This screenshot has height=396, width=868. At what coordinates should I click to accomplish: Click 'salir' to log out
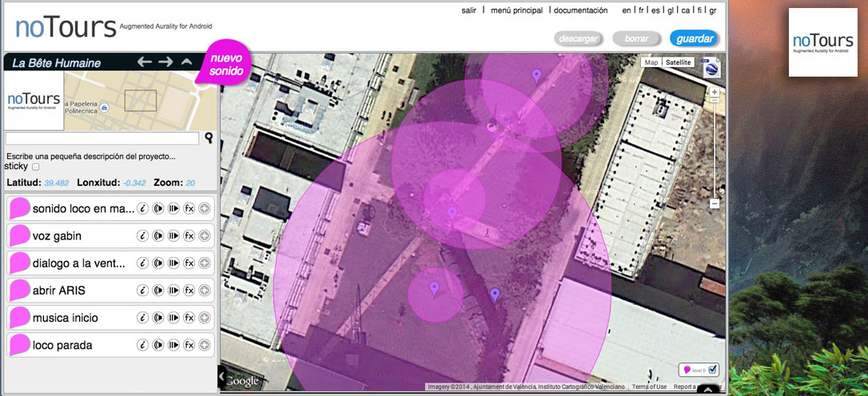click(x=469, y=10)
